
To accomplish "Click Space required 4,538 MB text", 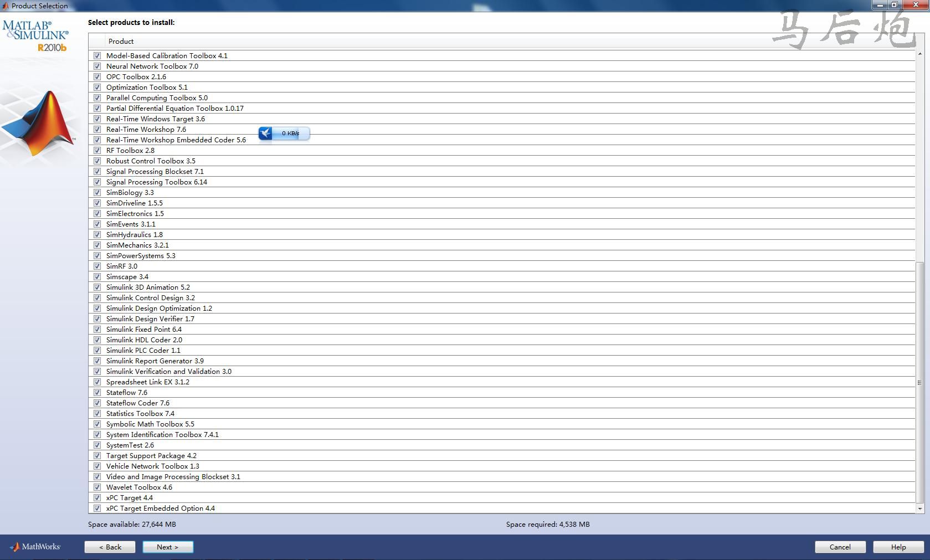I will pos(548,524).
